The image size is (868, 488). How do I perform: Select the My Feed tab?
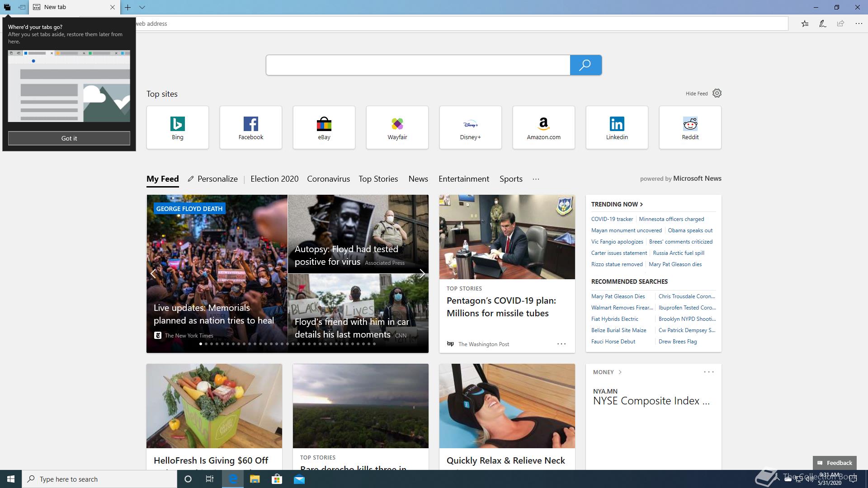coord(163,179)
